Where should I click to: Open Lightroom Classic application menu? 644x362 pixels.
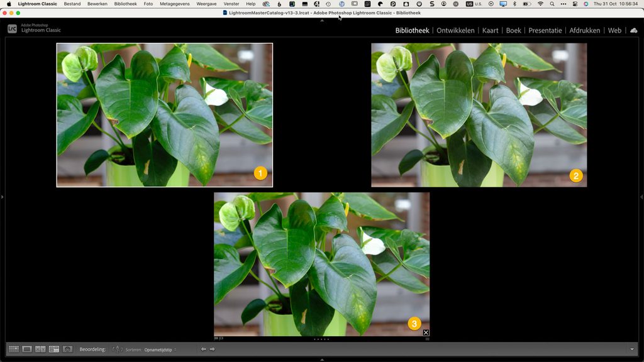[37, 4]
